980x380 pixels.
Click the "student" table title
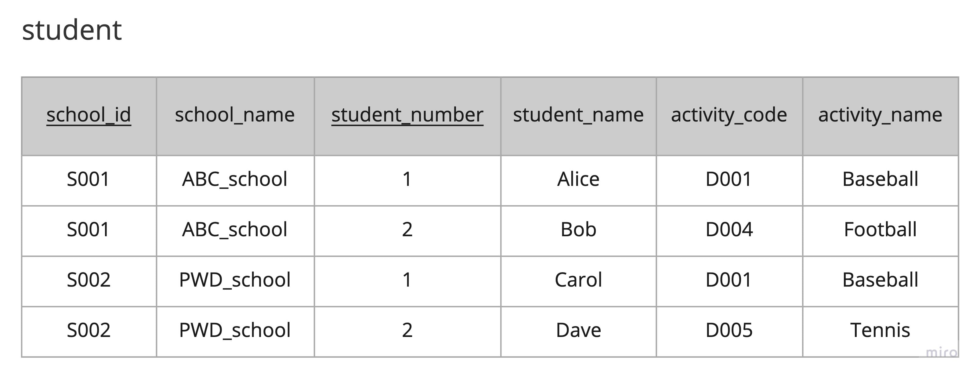tap(71, 31)
